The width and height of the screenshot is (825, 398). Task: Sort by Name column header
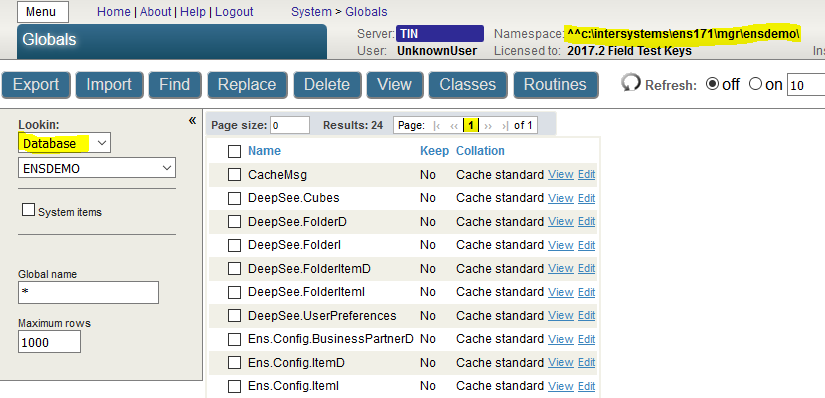(264, 151)
